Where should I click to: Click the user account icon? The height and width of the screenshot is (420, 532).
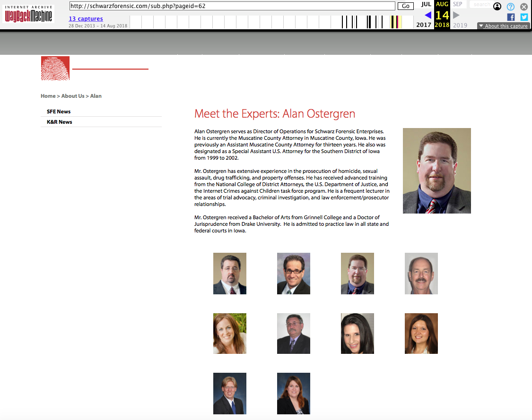coord(497,7)
